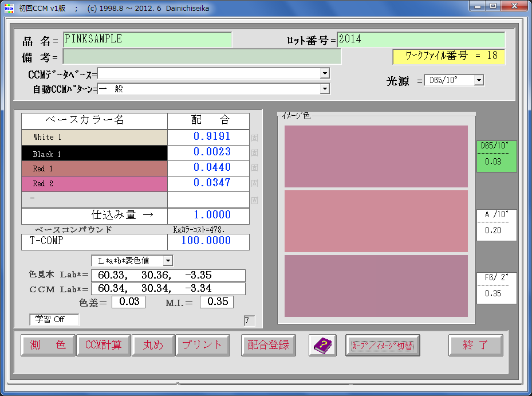Minimize the 初回CCM window
Viewport: 532px width, 396px height.
pos(478,6)
